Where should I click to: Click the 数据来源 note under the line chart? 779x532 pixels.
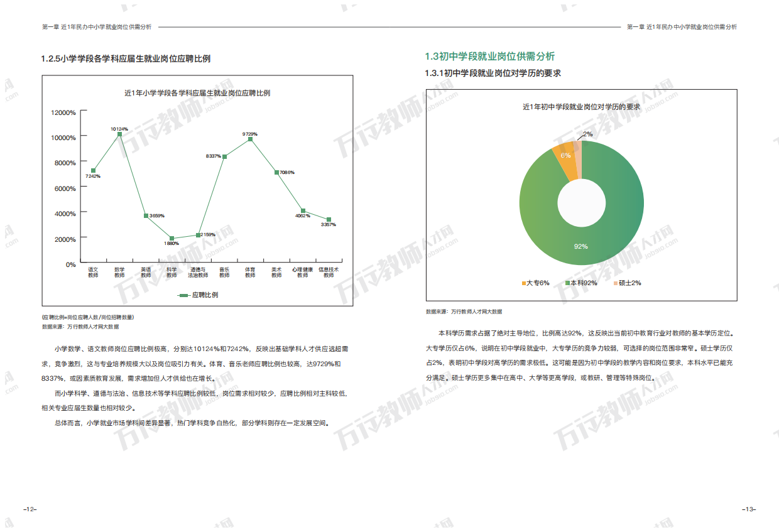(80, 327)
